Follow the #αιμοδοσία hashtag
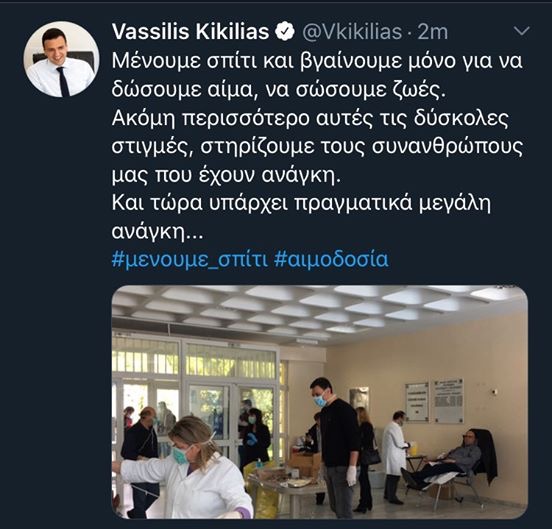This screenshot has height=529, width=552. point(331,259)
